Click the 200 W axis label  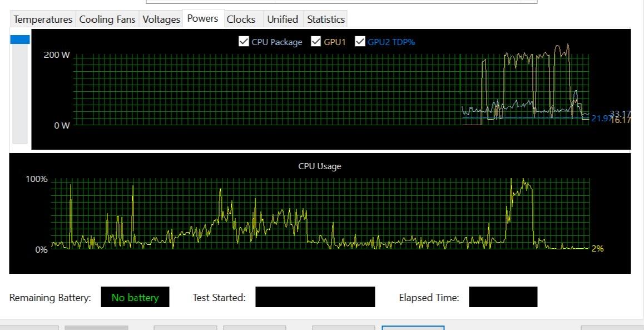(x=57, y=55)
